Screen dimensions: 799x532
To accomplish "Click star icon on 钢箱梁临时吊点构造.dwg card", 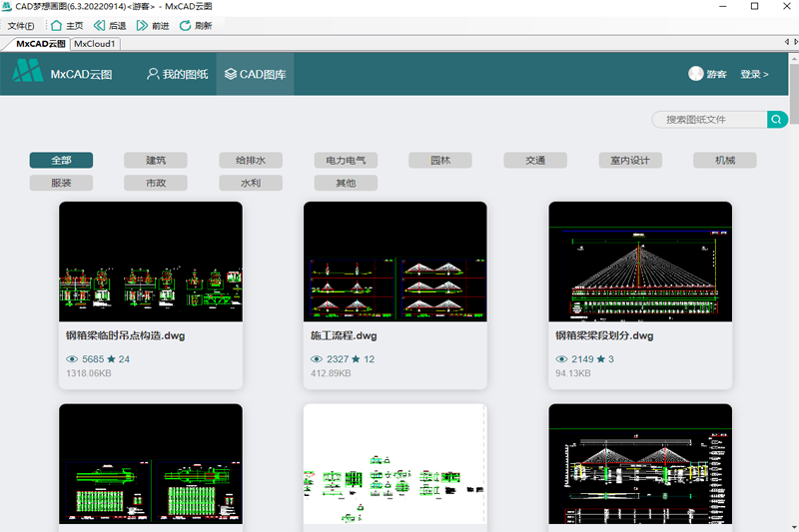I will point(111,359).
